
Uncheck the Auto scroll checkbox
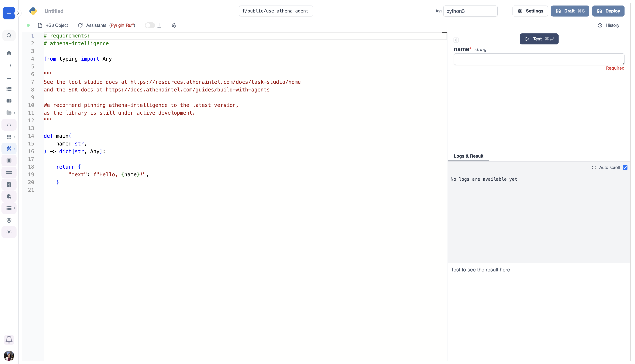pyautogui.click(x=625, y=167)
